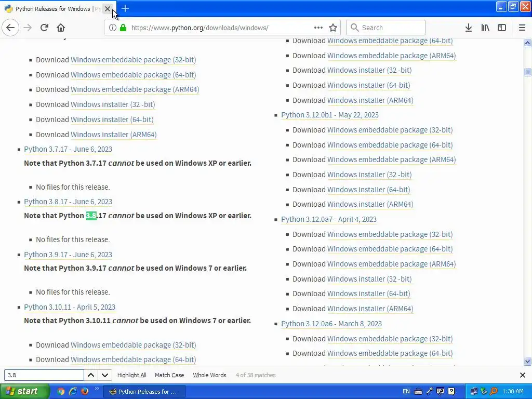The height and width of the screenshot is (399, 532).
Task: Reload the current page
Action: pos(44,28)
